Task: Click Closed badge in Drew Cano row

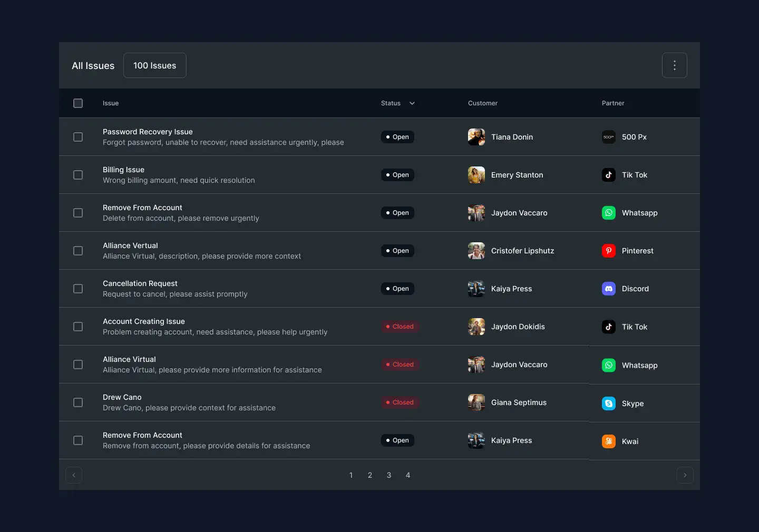Action: (x=400, y=402)
